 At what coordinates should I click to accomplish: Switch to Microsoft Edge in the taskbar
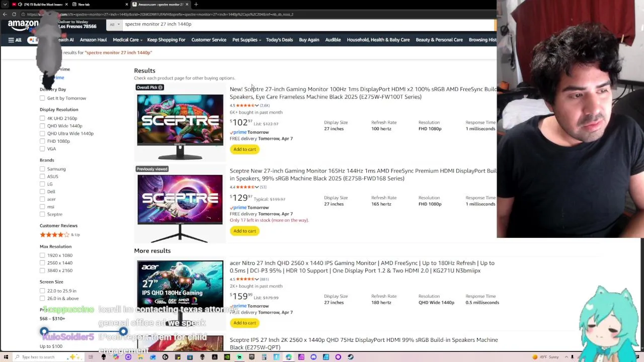(x=289, y=357)
